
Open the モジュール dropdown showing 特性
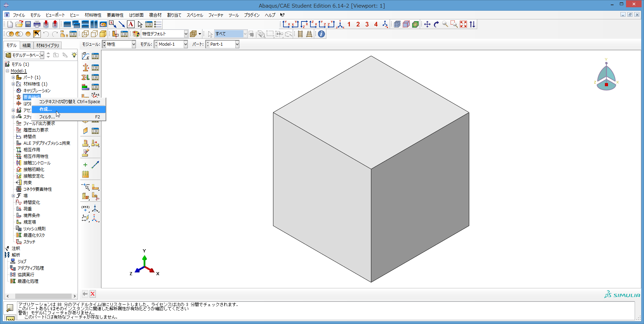[x=119, y=44]
